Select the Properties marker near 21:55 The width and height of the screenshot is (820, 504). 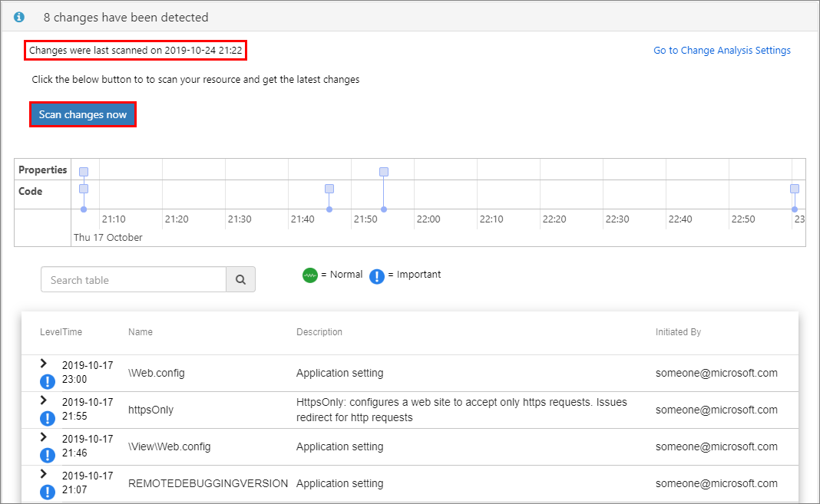click(x=384, y=172)
